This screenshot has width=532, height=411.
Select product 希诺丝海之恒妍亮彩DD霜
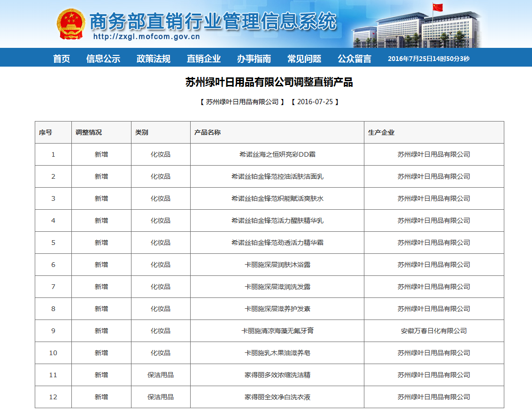point(277,154)
